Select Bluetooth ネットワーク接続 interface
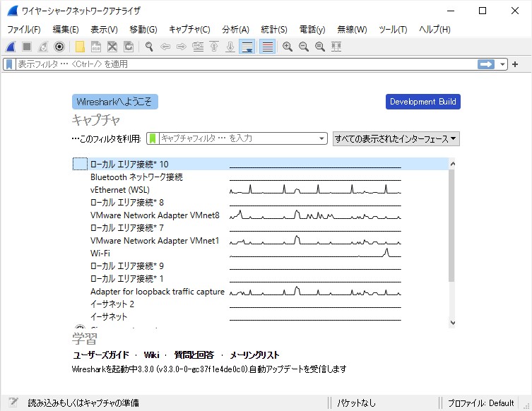This screenshot has height=411, width=532. tap(260, 177)
